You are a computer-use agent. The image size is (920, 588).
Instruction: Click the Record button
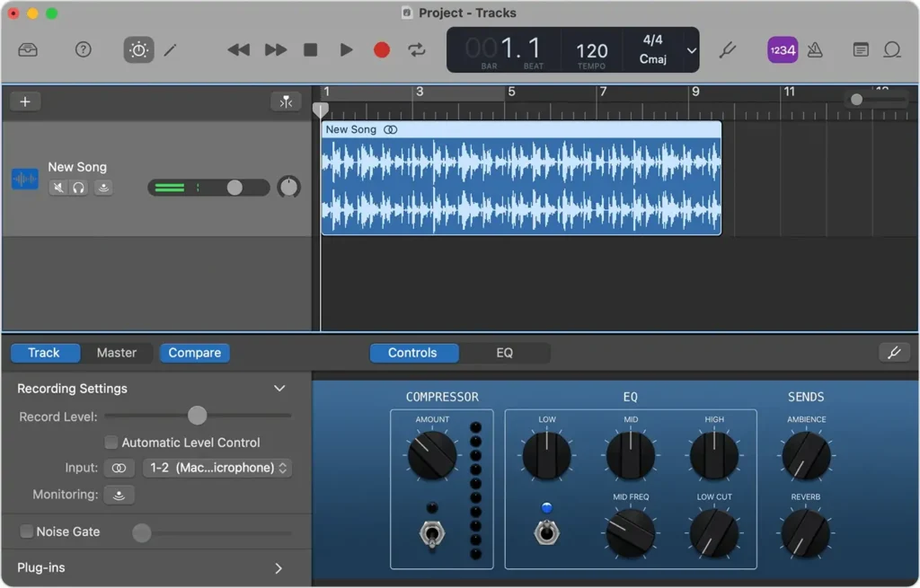[382, 50]
